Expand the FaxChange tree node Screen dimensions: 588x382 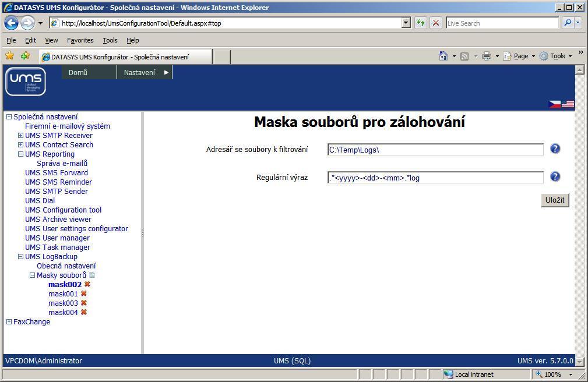(9, 321)
